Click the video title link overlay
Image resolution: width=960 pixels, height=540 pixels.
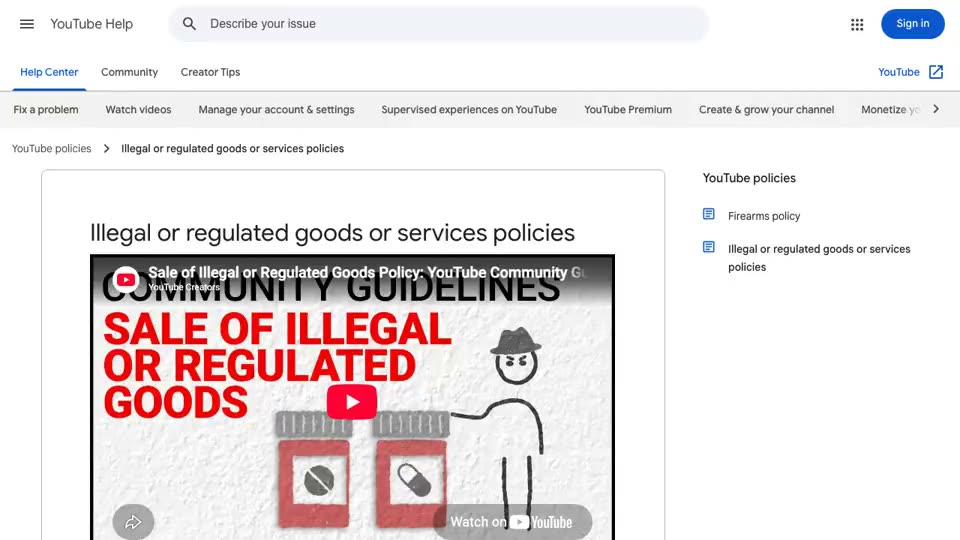(366, 272)
